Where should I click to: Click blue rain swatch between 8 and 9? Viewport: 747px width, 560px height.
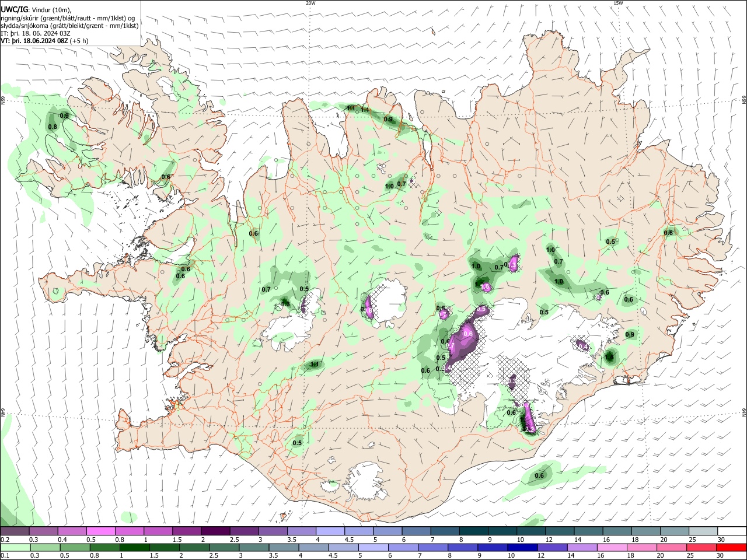coord(462,547)
